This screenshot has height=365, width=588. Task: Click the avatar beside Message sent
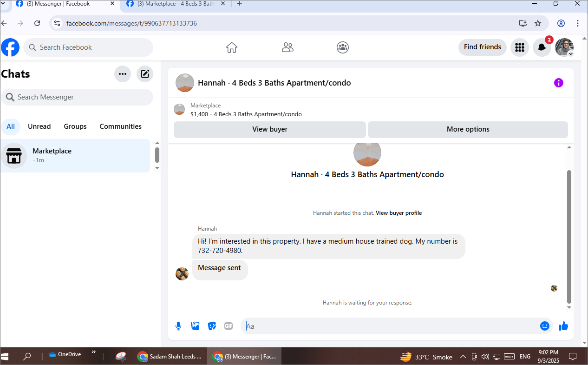pyautogui.click(x=182, y=274)
